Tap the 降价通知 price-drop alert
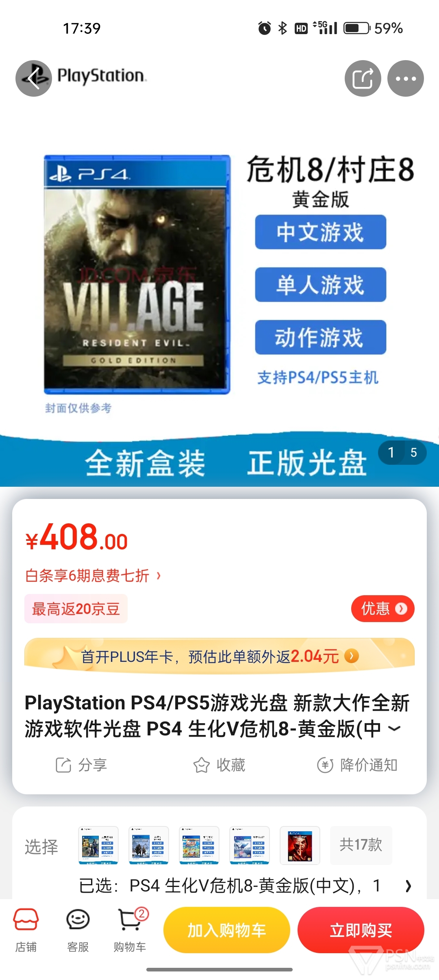The height and width of the screenshot is (980, 439). tap(357, 765)
